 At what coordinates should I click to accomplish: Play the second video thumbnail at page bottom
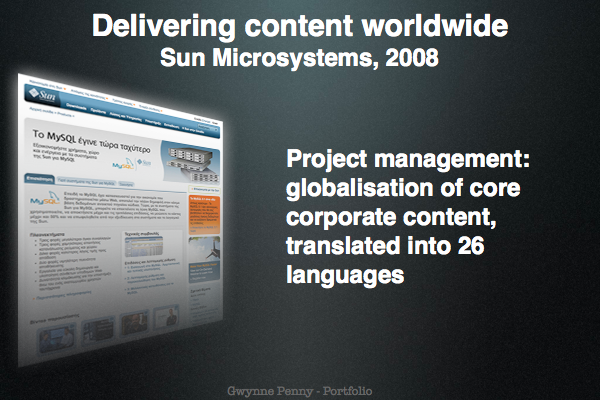(x=98, y=329)
